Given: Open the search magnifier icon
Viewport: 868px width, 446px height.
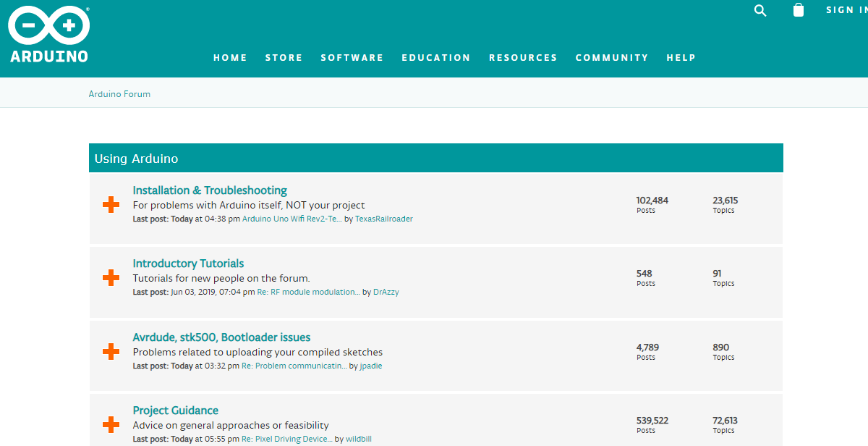Looking at the screenshot, I should coord(760,10).
